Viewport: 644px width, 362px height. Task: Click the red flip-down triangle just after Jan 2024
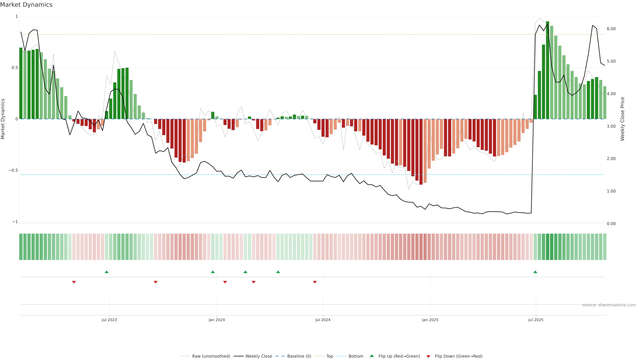point(225,282)
